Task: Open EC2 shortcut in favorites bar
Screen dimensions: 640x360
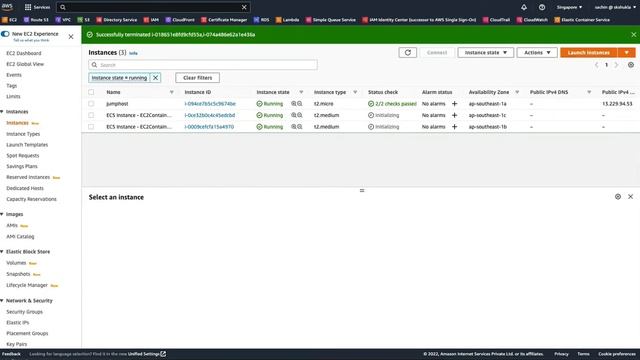Action: (9, 20)
